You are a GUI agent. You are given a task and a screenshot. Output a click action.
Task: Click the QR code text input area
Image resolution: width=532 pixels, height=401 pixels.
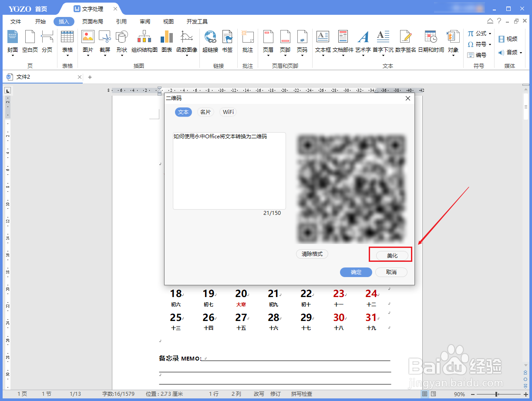[x=229, y=171]
